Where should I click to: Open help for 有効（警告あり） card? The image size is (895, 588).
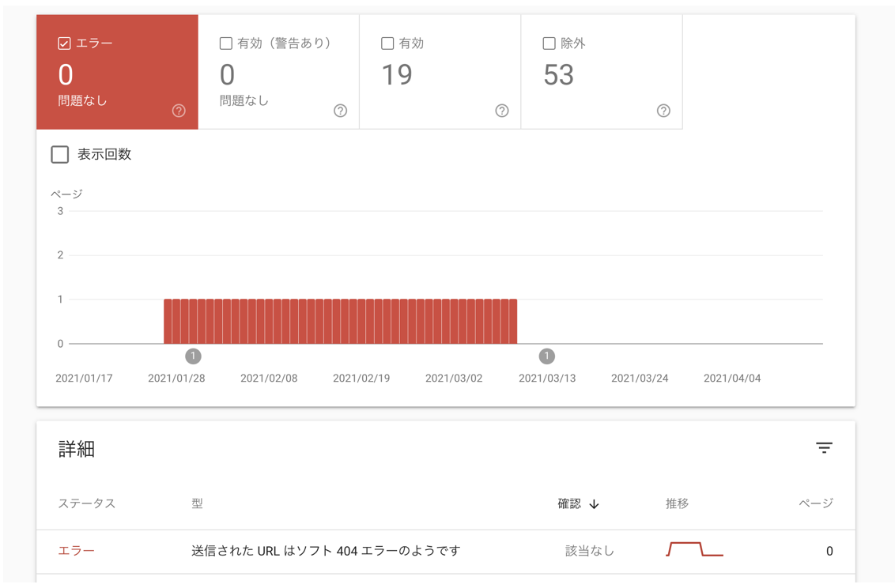tap(340, 111)
